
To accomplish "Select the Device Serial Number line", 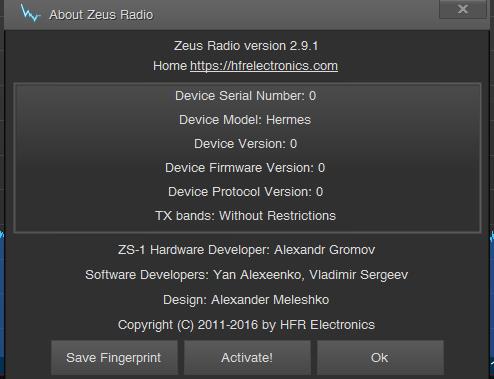I will pos(246,96).
